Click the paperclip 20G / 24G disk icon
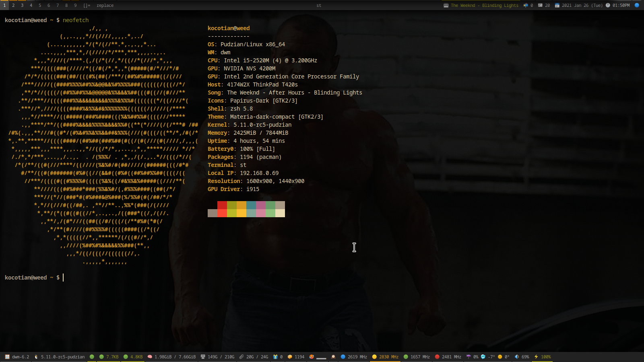The width and height of the screenshot is (644, 362). tap(242, 357)
